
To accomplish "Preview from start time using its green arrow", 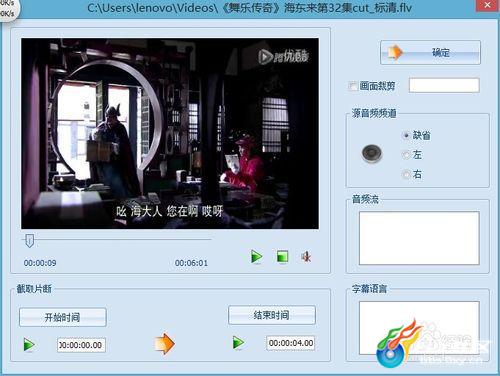I will 29,345.
